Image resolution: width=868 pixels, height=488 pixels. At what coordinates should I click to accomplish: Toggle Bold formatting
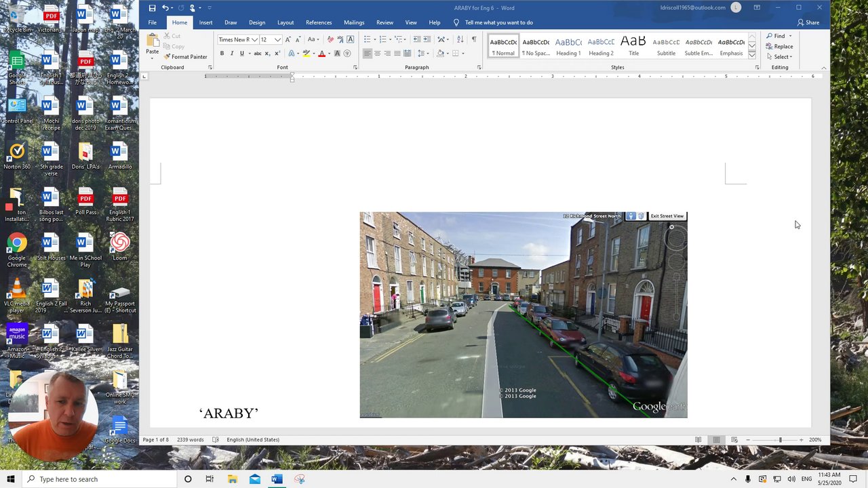click(x=222, y=54)
